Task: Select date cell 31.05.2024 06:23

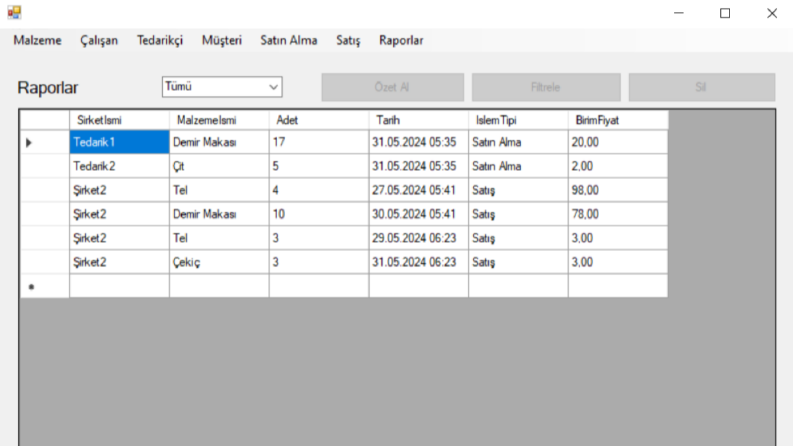Action: pos(418,262)
